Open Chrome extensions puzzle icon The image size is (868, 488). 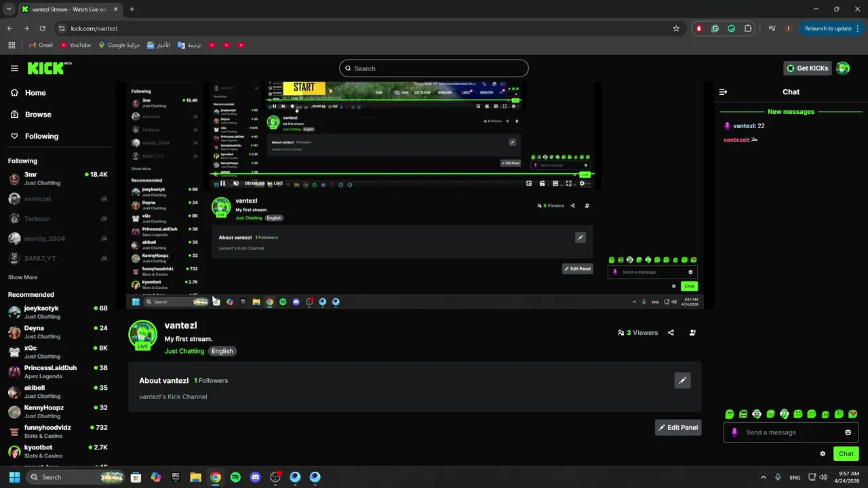coord(748,28)
